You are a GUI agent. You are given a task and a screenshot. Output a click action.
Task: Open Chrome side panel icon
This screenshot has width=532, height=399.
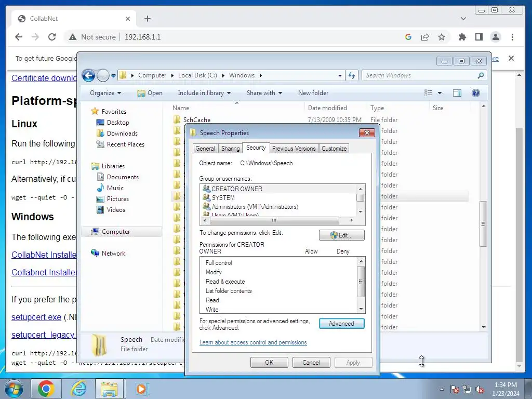pyautogui.click(x=478, y=37)
